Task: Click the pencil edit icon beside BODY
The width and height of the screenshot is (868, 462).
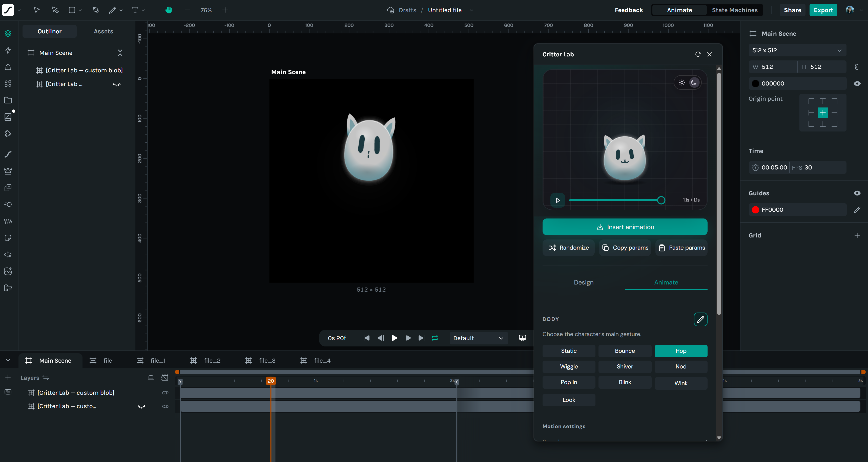Action: click(x=700, y=319)
